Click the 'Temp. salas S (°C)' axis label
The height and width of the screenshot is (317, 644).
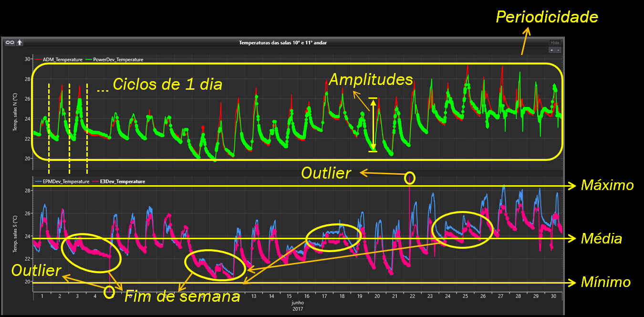[x=15, y=234]
